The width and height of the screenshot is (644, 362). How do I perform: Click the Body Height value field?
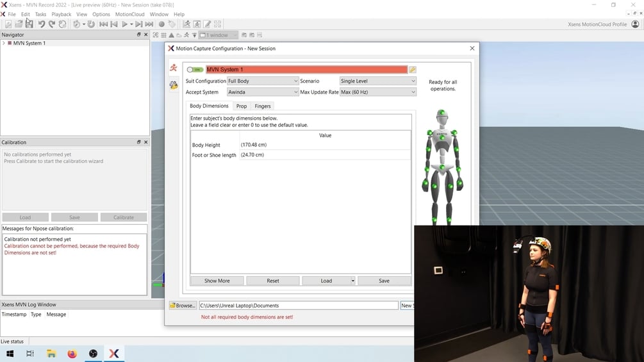pyautogui.click(x=325, y=145)
